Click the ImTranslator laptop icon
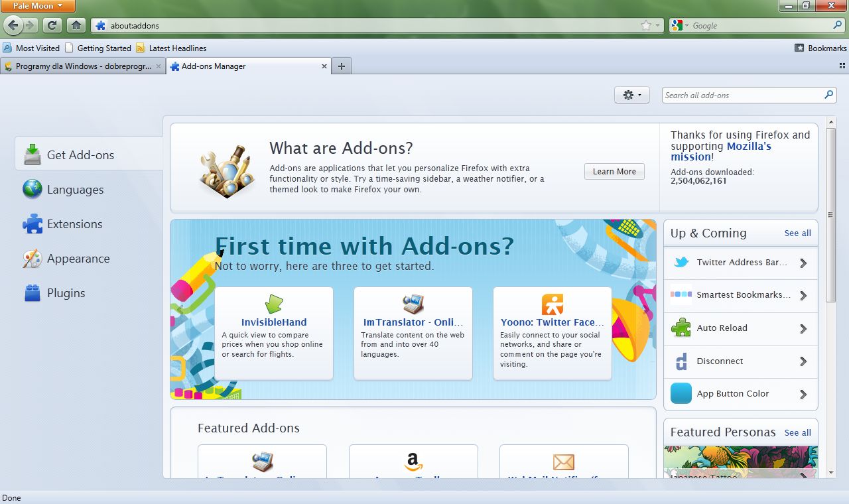This screenshot has height=504, width=849. click(413, 304)
